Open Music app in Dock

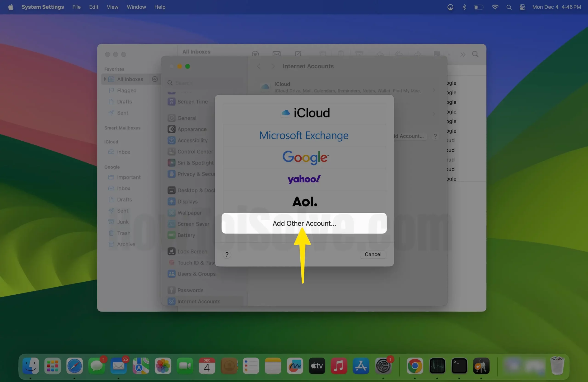339,365
